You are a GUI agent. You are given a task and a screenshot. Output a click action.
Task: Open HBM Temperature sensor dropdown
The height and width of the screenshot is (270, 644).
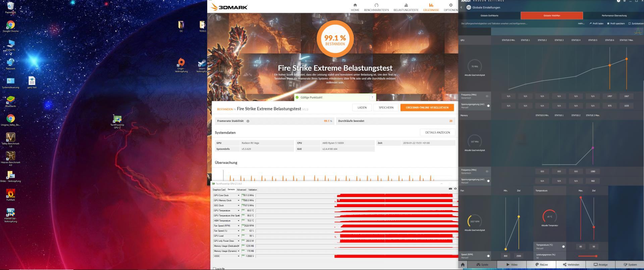(x=239, y=221)
